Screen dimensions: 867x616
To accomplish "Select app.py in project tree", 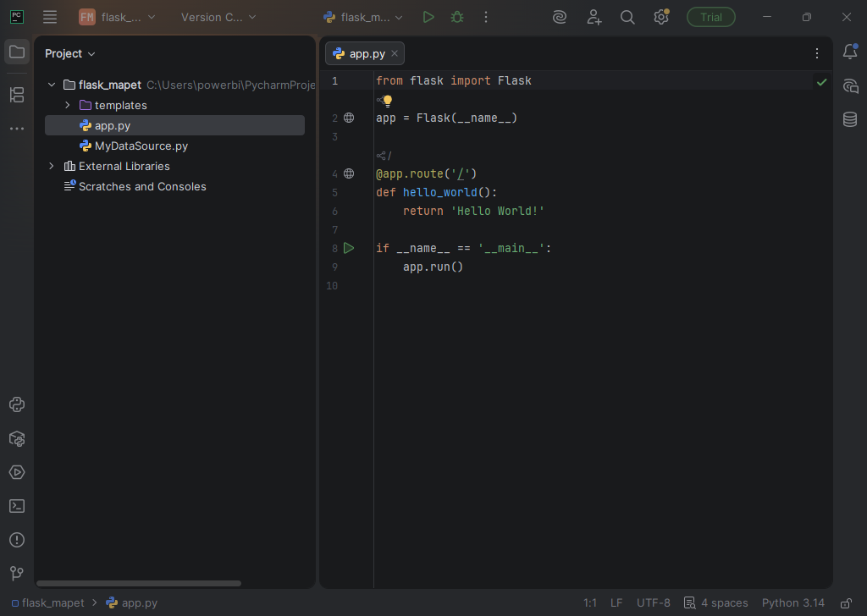I will pyautogui.click(x=174, y=125).
